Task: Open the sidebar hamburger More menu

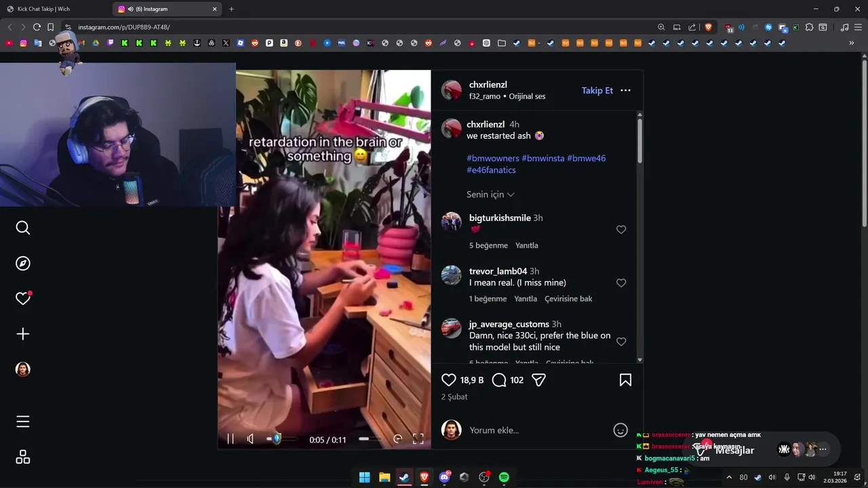Action: coord(23,422)
